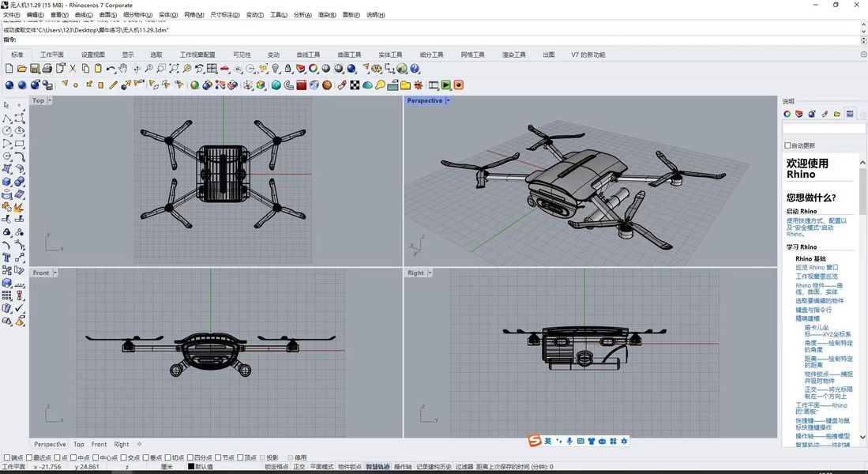Click Zoom Extents icon
Viewport: 868px width, 474px height.
[174, 68]
